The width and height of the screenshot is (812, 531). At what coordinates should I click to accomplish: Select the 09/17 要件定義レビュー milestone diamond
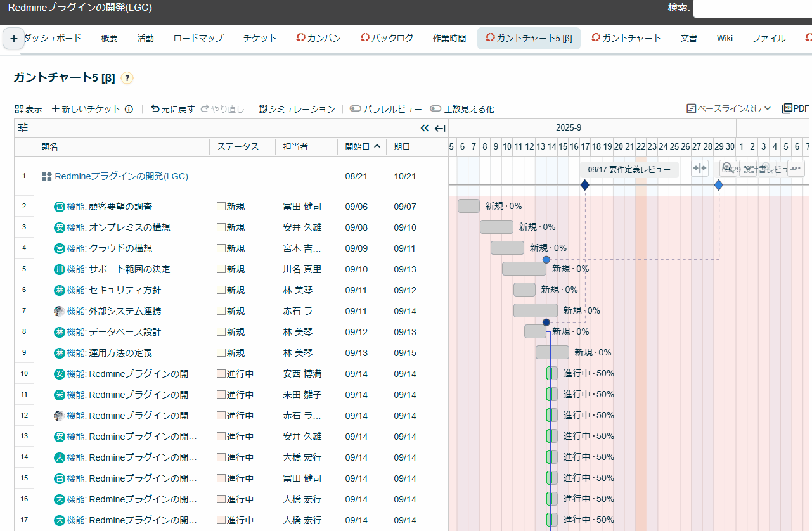coord(585,185)
